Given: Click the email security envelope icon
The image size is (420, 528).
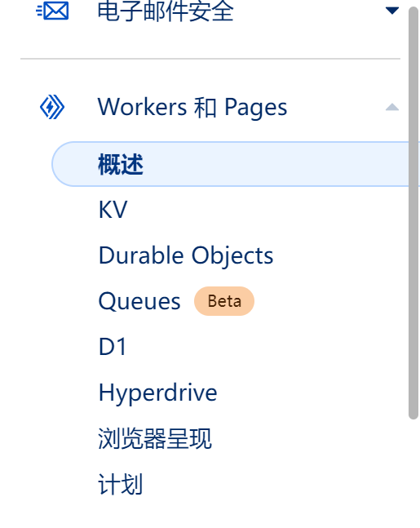Looking at the screenshot, I should [52, 11].
